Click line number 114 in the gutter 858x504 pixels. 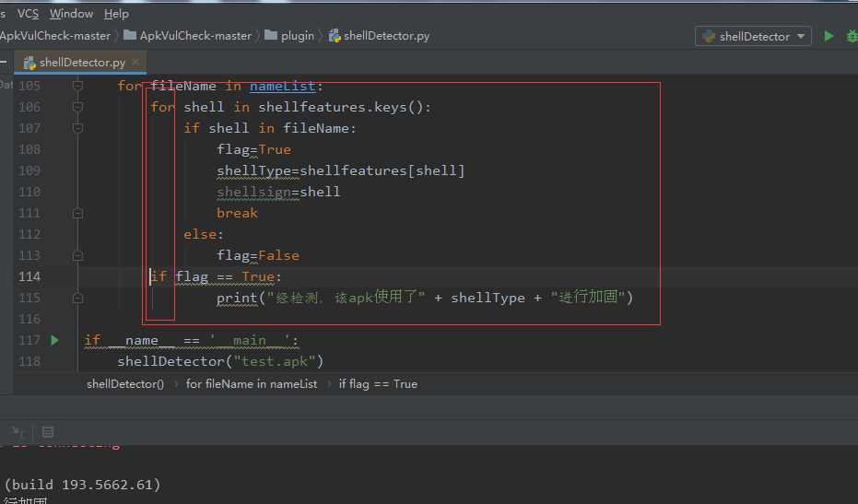pyautogui.click(x=29, y=276)
